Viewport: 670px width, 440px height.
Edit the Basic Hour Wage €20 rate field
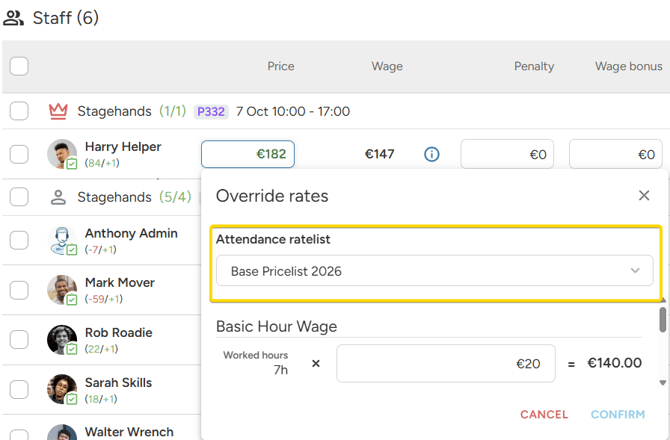coord(446,364)
